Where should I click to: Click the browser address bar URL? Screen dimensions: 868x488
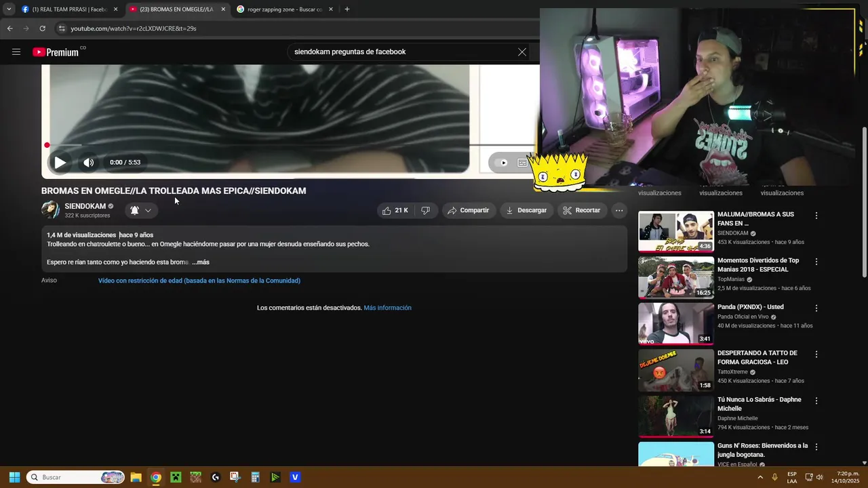(134, 28)
